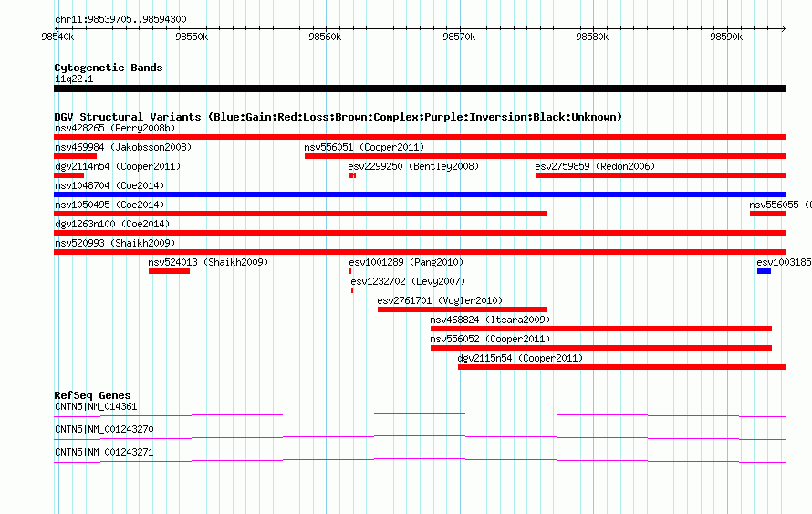Select the esv1003185 variant label
Viewport: 812px width, 514px height.
tap(784, 262)
